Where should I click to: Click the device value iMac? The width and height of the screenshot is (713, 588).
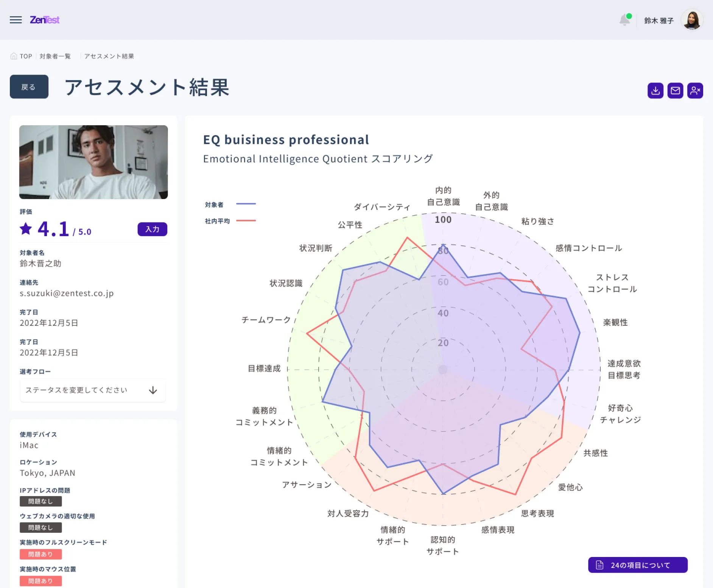click(x=29, y=445)
